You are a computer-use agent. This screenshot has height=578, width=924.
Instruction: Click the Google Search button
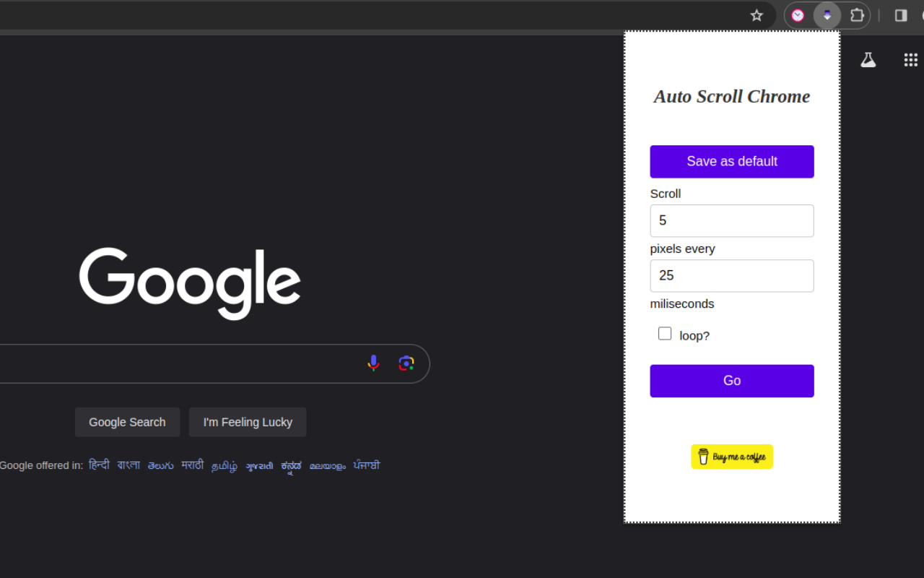tap(127, 422)
